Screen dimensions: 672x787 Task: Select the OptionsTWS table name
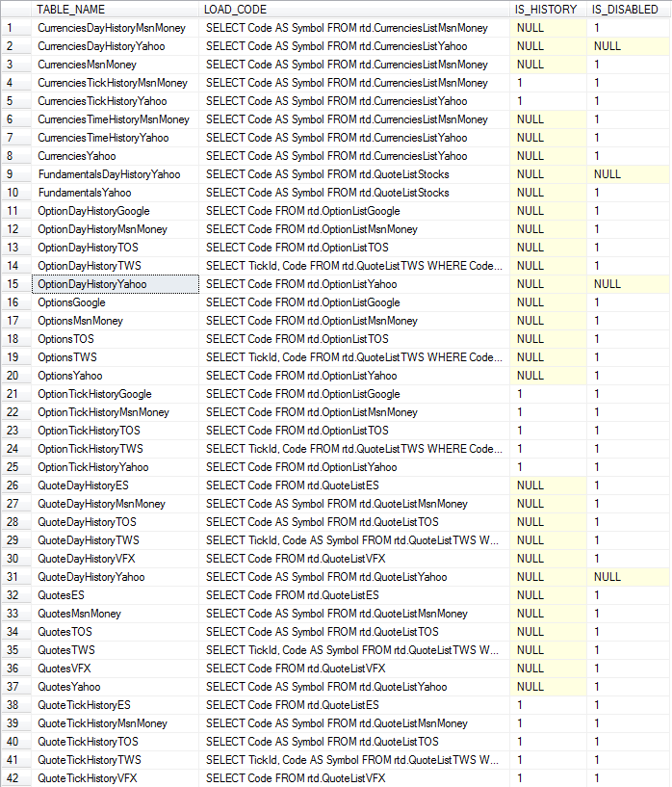(x=116, y=358)
